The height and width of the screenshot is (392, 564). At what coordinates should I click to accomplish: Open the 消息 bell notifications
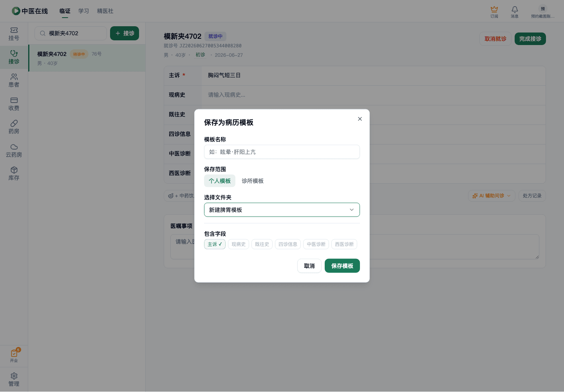(x=515, y=9)
